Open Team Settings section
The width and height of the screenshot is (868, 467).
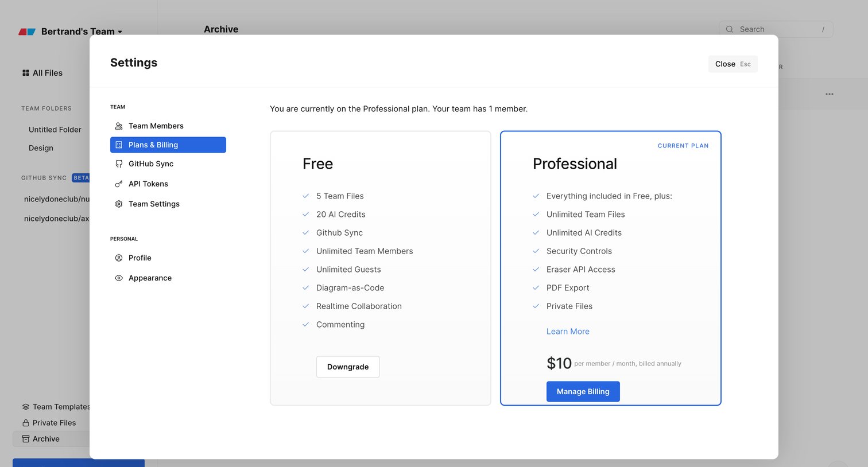click(168, 204)
